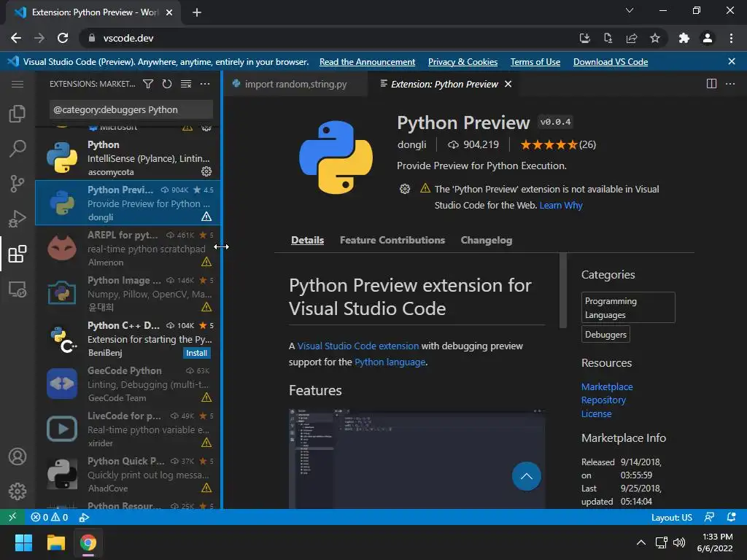Image resolution: width=747 pixels, height=560 pixels.
Task: Click Download VS Code link
Action: coord(611,62)
